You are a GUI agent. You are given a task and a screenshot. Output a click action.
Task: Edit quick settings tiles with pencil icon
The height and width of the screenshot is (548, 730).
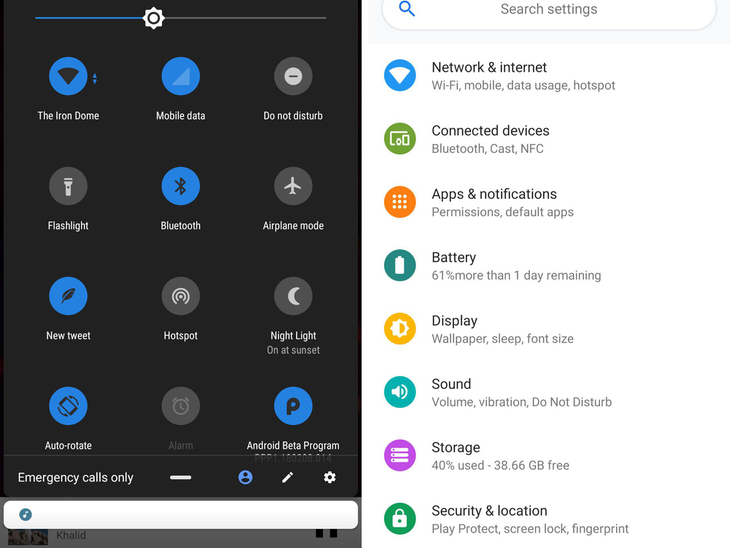tap(288, 477)
